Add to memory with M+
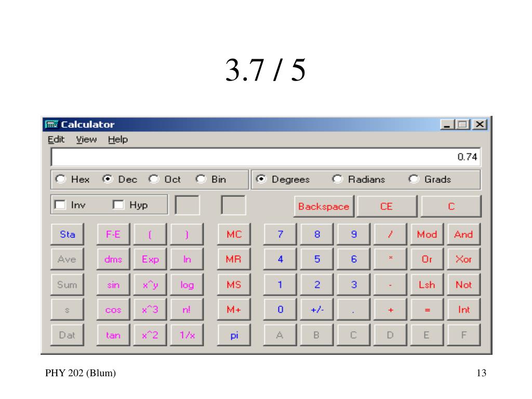The width and height of the screenshot is (532, 399). pos(234,310)
